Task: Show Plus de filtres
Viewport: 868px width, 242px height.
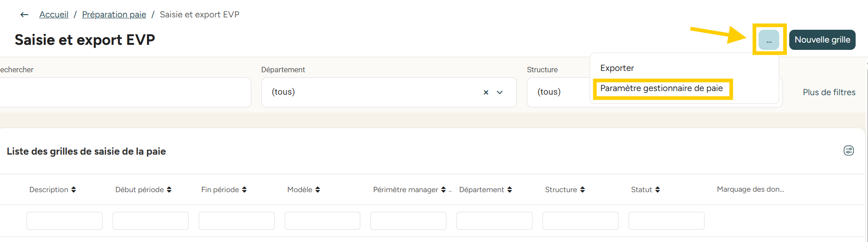Action: [829, 92]
